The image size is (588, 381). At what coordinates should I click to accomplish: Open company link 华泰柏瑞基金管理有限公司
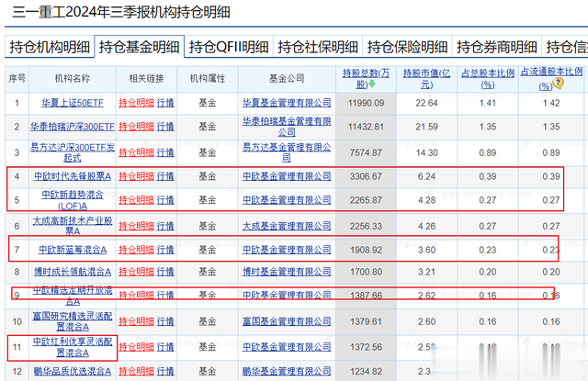click(x=287, y=127)
